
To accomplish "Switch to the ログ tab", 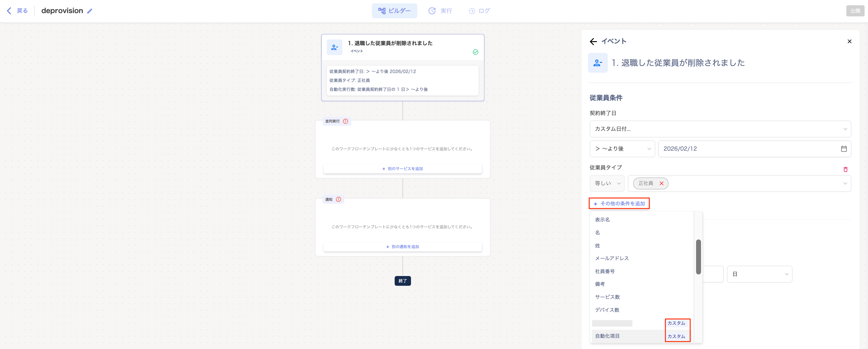I will click(479, 11).
